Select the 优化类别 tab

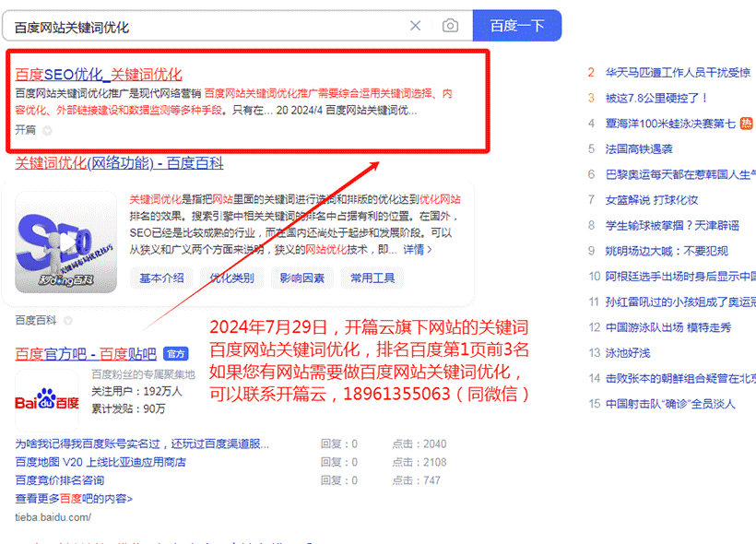pos(231,278)
